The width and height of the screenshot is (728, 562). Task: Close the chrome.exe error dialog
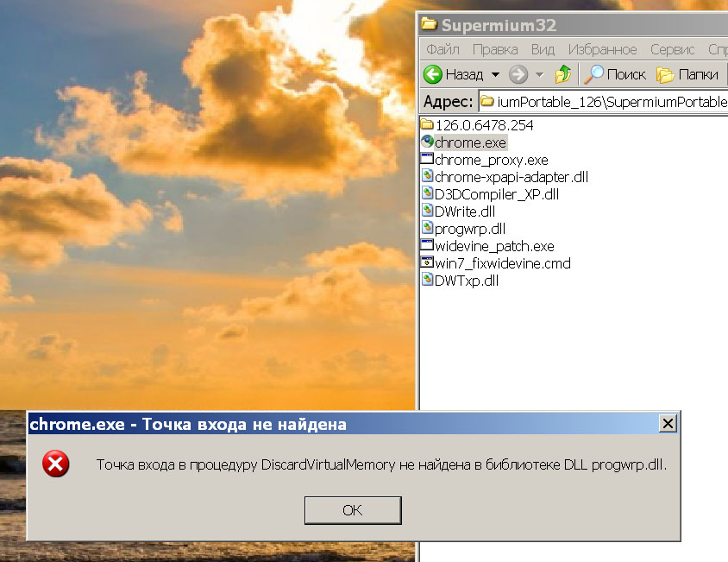pos(668,424)
